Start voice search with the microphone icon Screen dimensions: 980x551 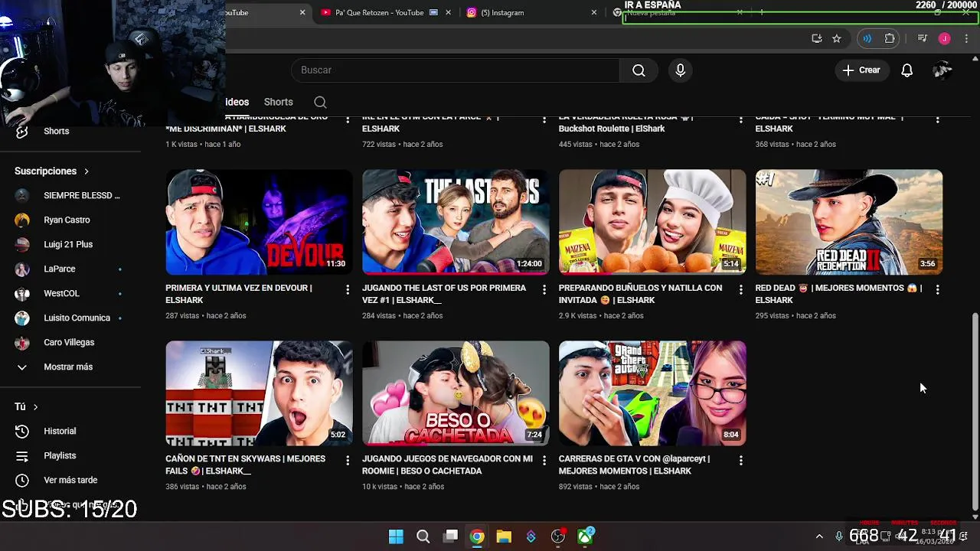click(681, 70)
